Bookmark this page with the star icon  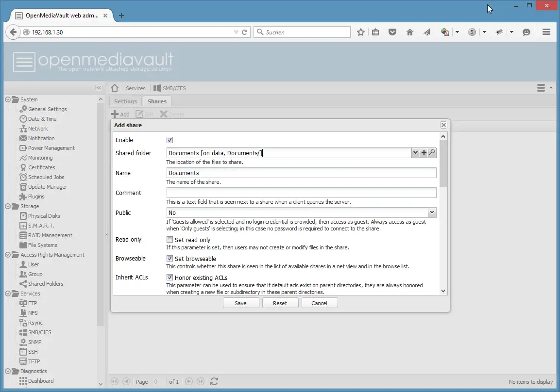(x=361, y=32)
